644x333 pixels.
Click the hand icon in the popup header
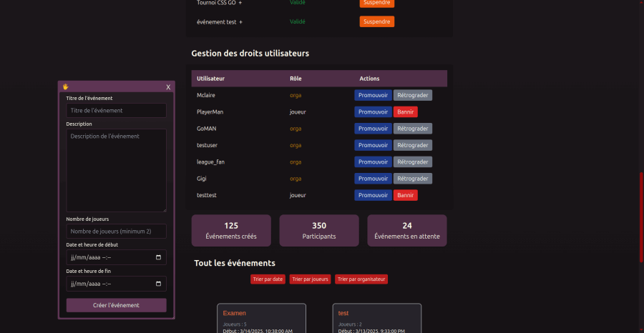(x=65, y=86)
